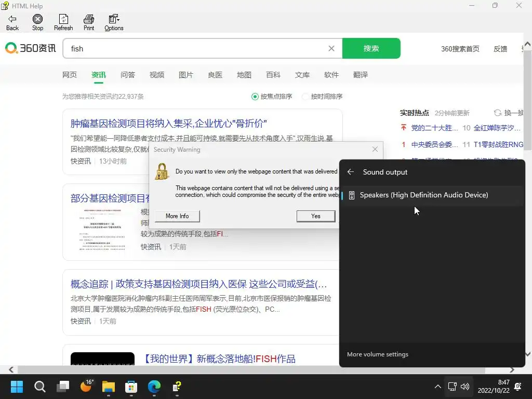Open Task View from the taskbar
The image size is (532, 399).
(x=63, y=387)
